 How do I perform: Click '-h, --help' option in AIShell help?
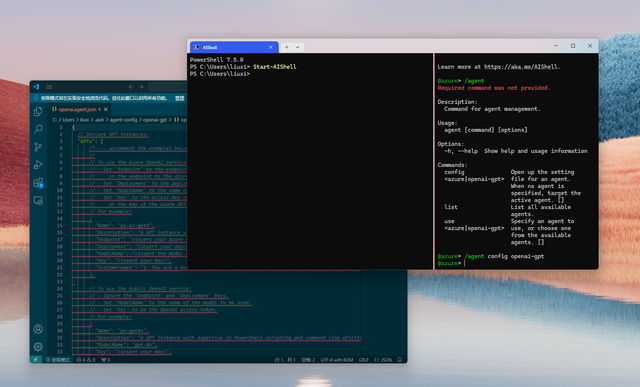[x=461, y=151]
